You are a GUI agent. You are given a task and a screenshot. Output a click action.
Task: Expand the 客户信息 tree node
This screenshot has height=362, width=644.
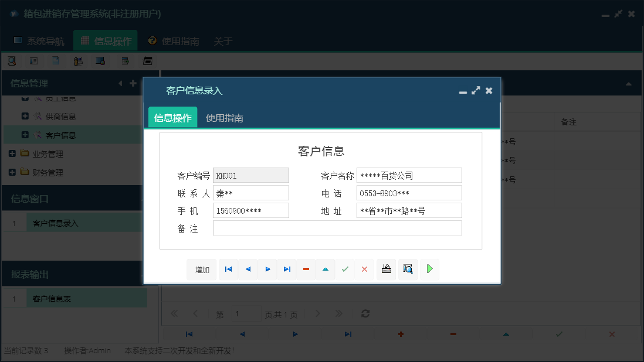(x=25, y=135)
